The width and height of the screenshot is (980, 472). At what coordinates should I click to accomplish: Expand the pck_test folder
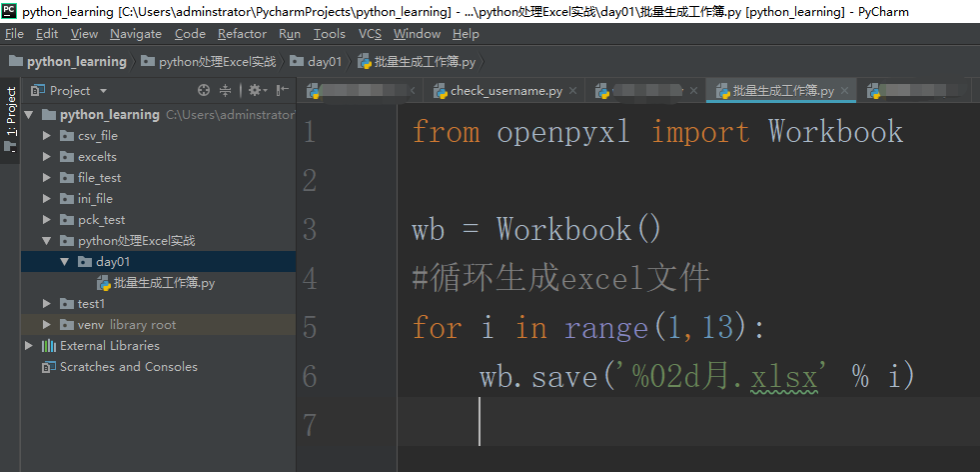[x=46, y=220]
